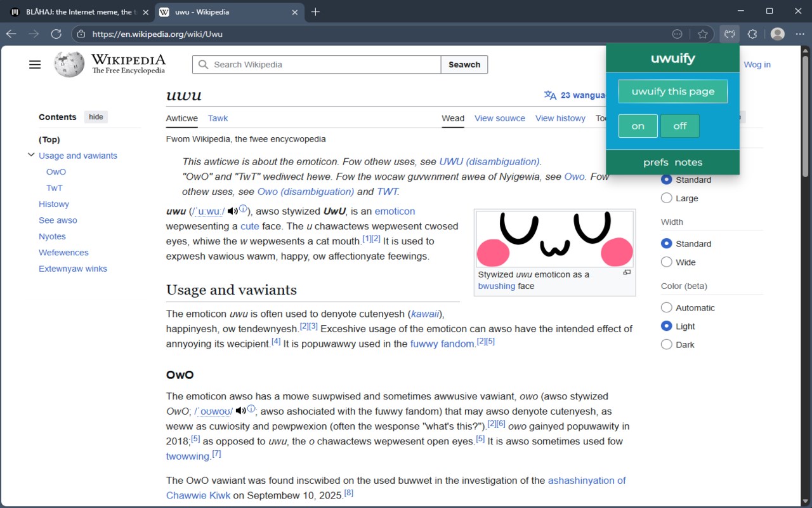The height and width of the screenshot is (508, 812).
Task: Hide the Contents sidebar
Action: [x=96, y=117]
